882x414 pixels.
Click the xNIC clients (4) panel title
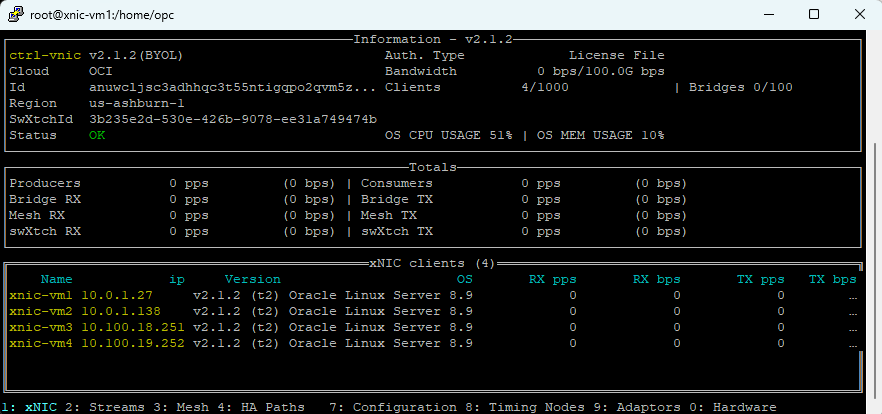click(433, 263)
